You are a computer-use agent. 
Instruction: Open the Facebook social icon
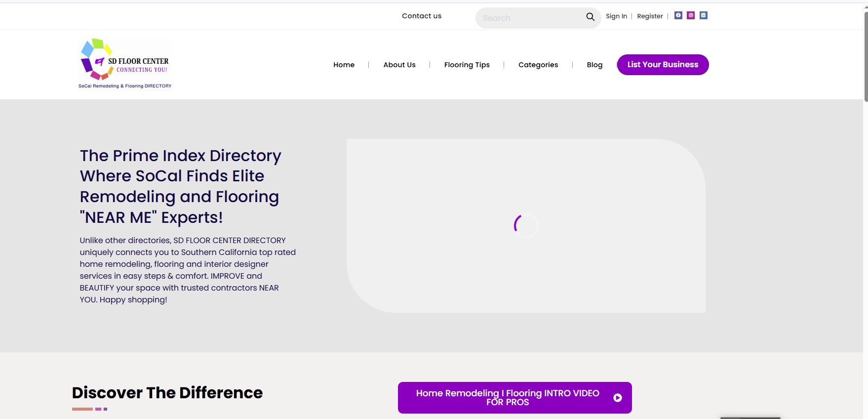click(678, 15)
